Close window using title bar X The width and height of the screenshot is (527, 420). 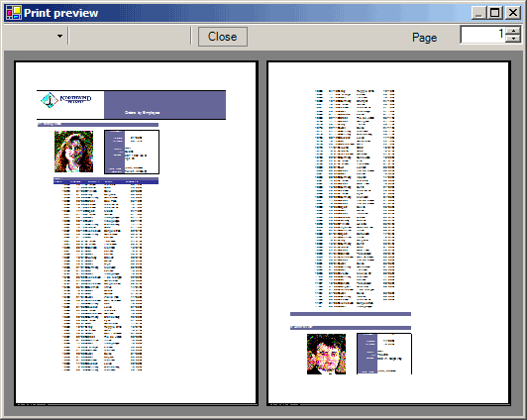pyautogui.click(x=513, y=13)
